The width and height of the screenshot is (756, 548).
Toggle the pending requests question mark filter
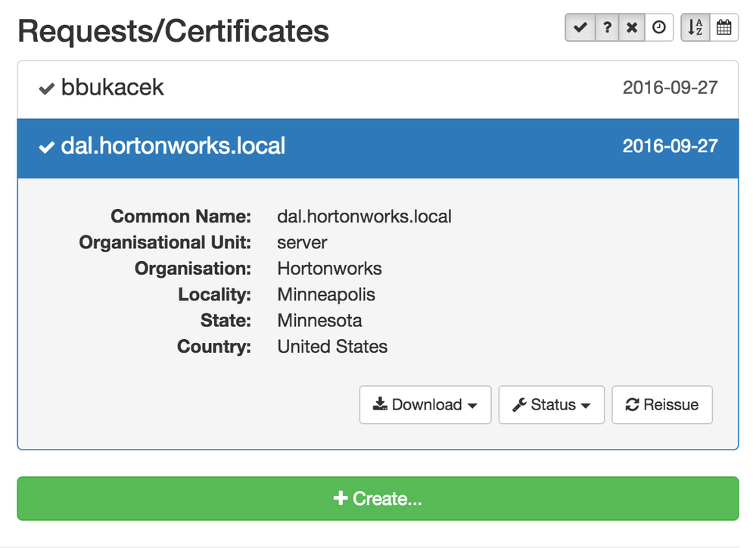coord(607,28)
